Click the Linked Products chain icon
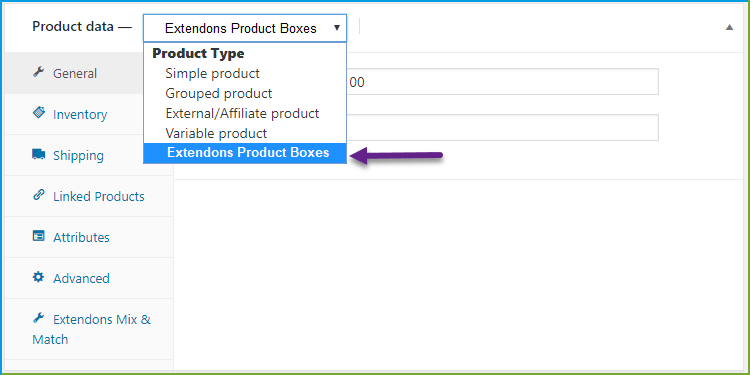 click(x=38, y=195)
